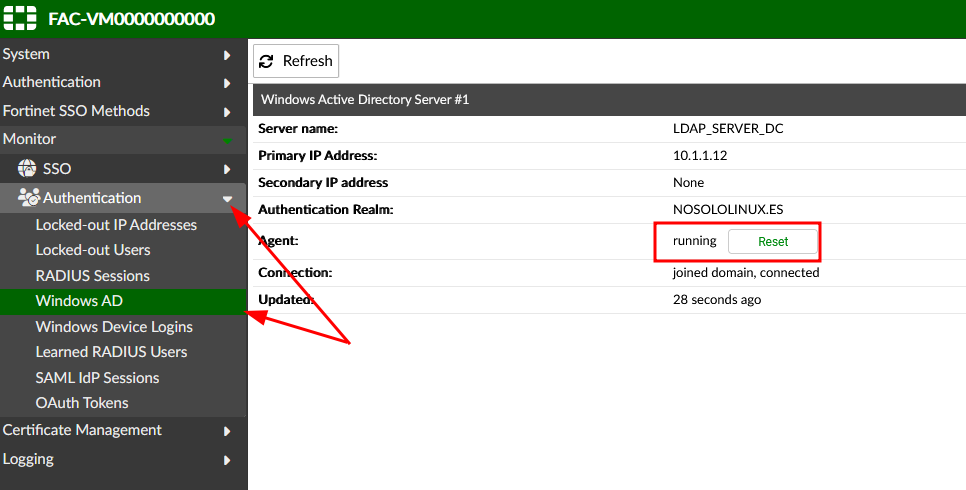Screen dimensions: 966x490
Task: Click the Authentication users icon under Monitor
Action: point(28,198)
